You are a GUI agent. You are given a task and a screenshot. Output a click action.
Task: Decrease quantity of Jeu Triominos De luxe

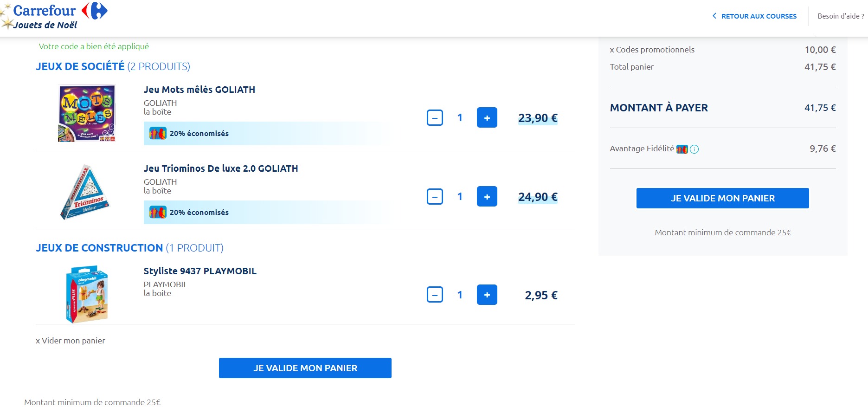pyautogui.click(x=435, y=196)
